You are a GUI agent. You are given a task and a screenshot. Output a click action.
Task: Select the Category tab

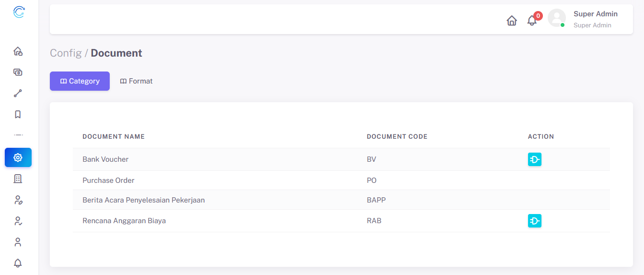click(x=80, y=81)
